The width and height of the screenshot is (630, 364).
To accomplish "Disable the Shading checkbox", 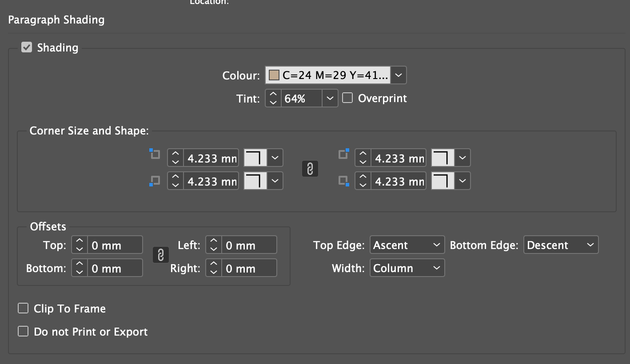I will click(26, 47).
